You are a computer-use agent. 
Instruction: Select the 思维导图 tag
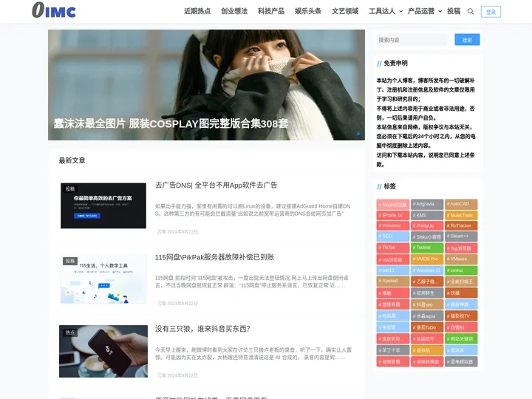click(x=393, y=304)
